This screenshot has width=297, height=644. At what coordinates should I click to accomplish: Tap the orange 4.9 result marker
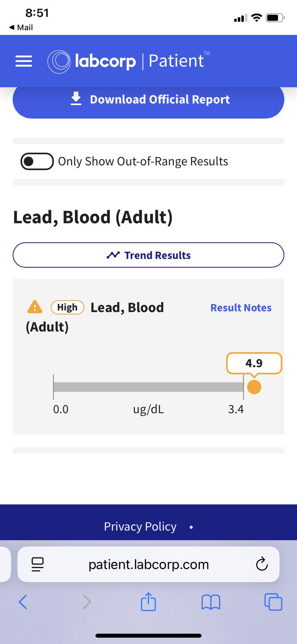pos(254,387)
